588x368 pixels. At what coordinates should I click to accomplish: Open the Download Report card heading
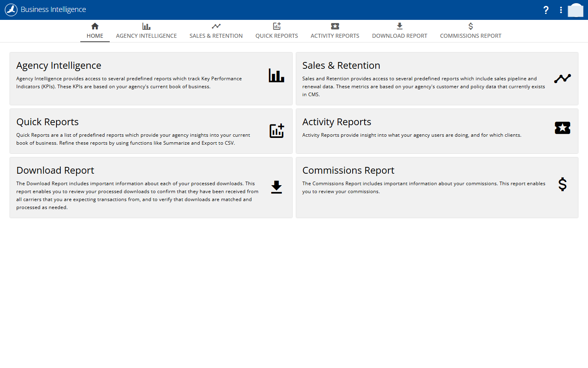point(55,170)
